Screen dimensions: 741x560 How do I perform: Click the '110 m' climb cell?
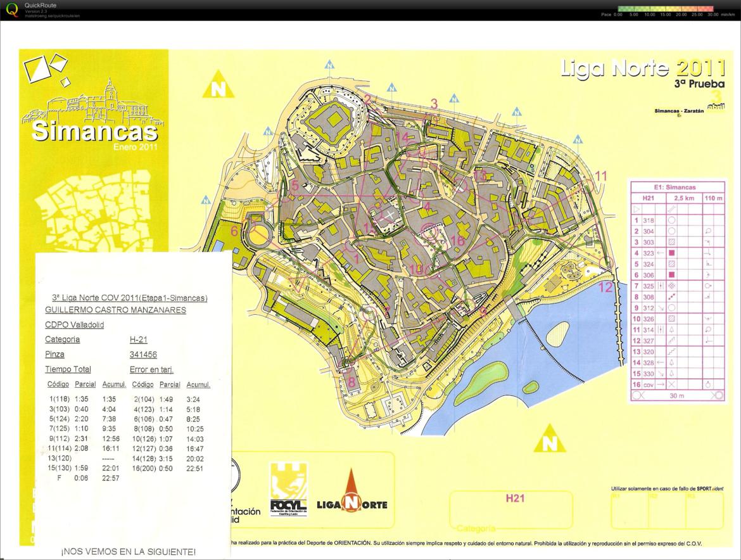713,198
